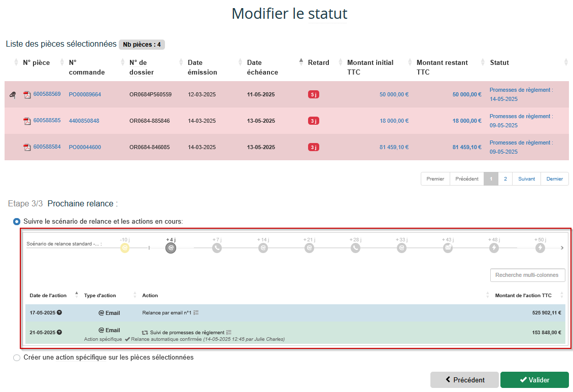Click the +7 j phone call step icon

click(217, 248)
